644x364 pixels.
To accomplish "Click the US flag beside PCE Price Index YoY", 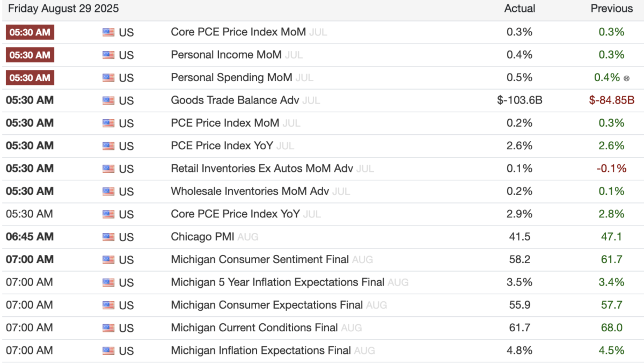I will pyautogui.click(x=108, y=146).
